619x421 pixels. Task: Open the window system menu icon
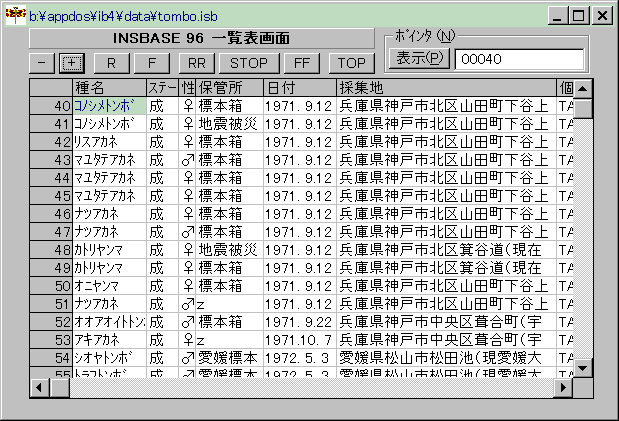[x=15, y=15]
